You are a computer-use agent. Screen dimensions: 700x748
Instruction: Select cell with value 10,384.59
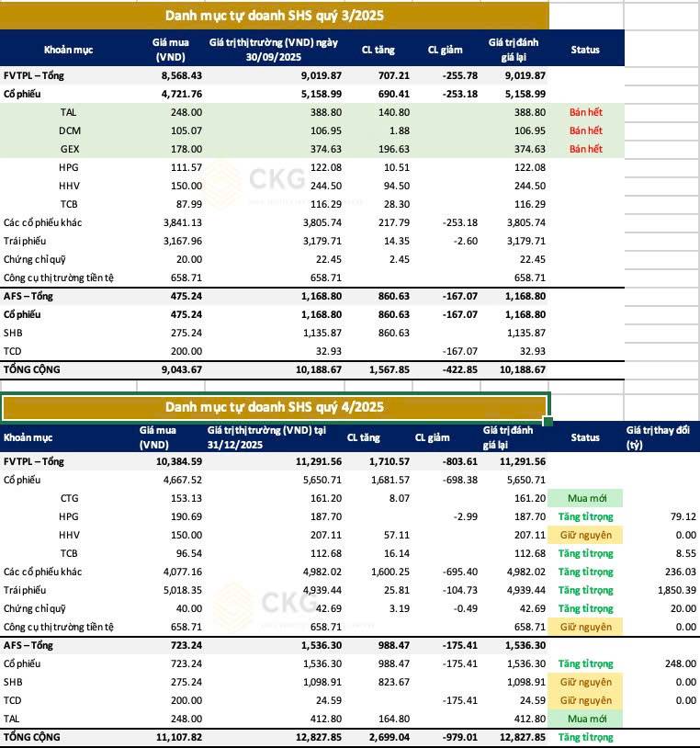click(x=179, y=462)
